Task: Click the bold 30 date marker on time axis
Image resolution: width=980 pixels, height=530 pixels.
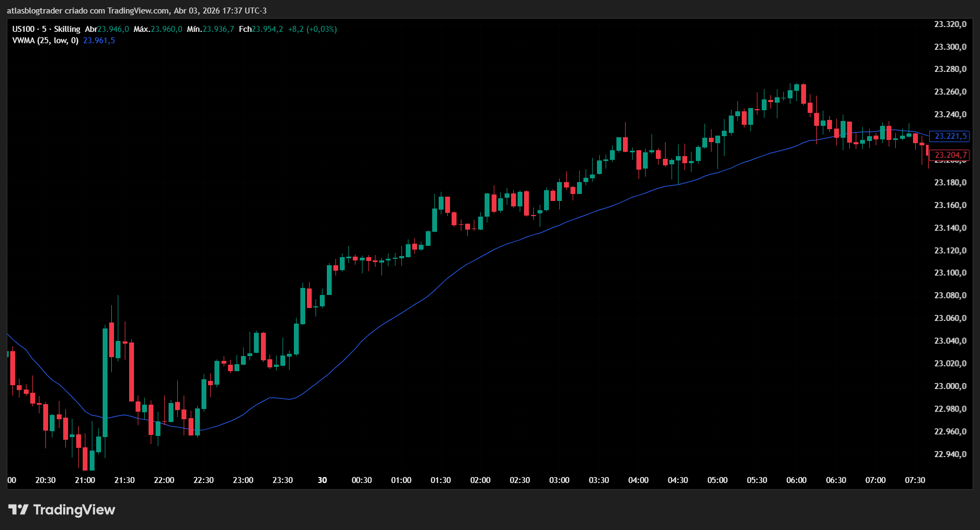Action: [x=323, y=480]
